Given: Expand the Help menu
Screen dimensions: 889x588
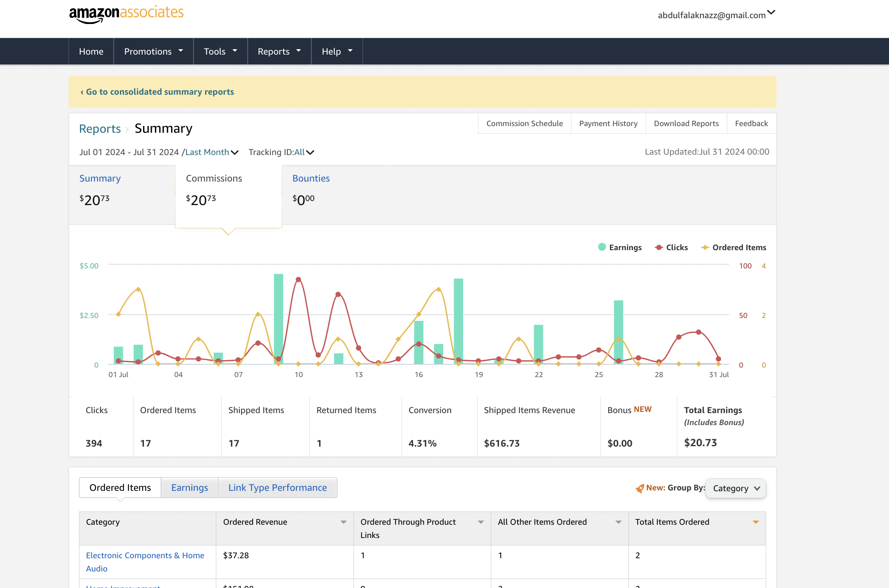Looking at the screenshot, I should point(337,51).
